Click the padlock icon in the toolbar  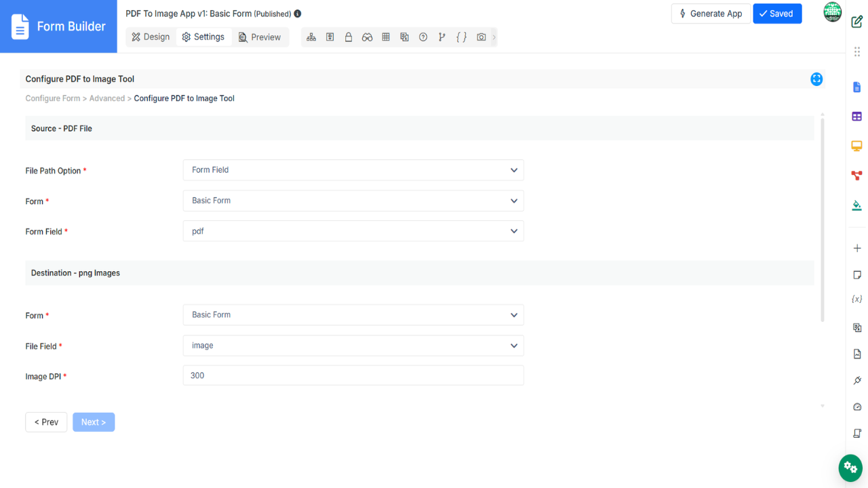click(349, 37)
